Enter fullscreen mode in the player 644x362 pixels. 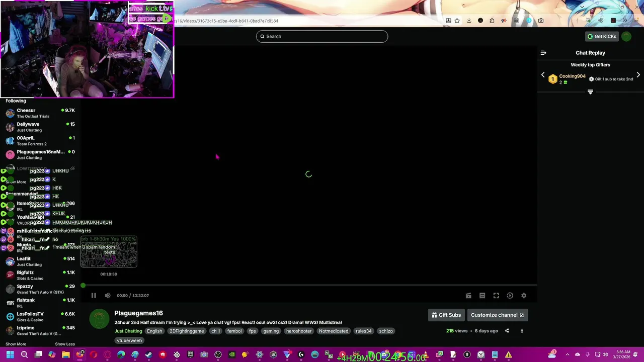[x=496, y=296]
